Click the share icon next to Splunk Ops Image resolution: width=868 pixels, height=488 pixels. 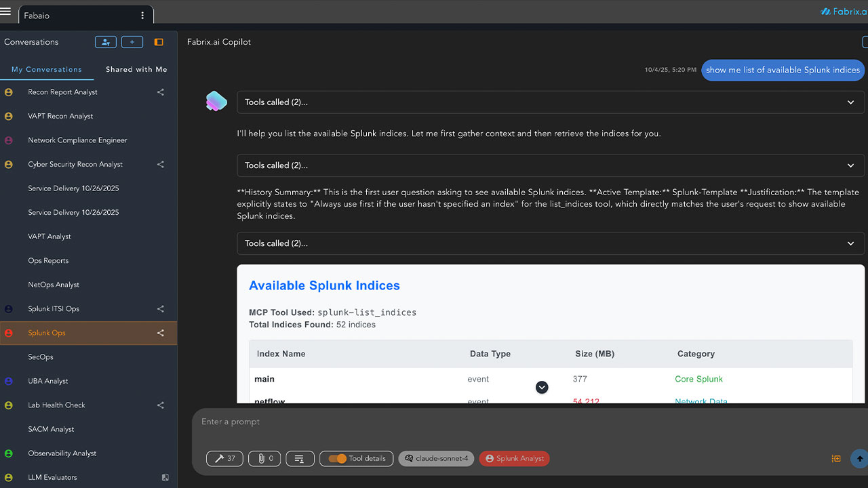click(x=161, y=333)
